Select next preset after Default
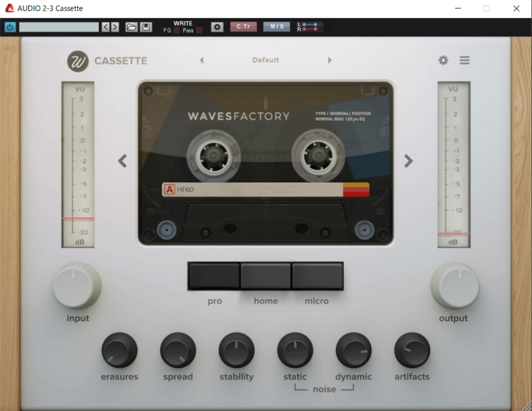Screen dimensions: 532x411 pos(330,60)
